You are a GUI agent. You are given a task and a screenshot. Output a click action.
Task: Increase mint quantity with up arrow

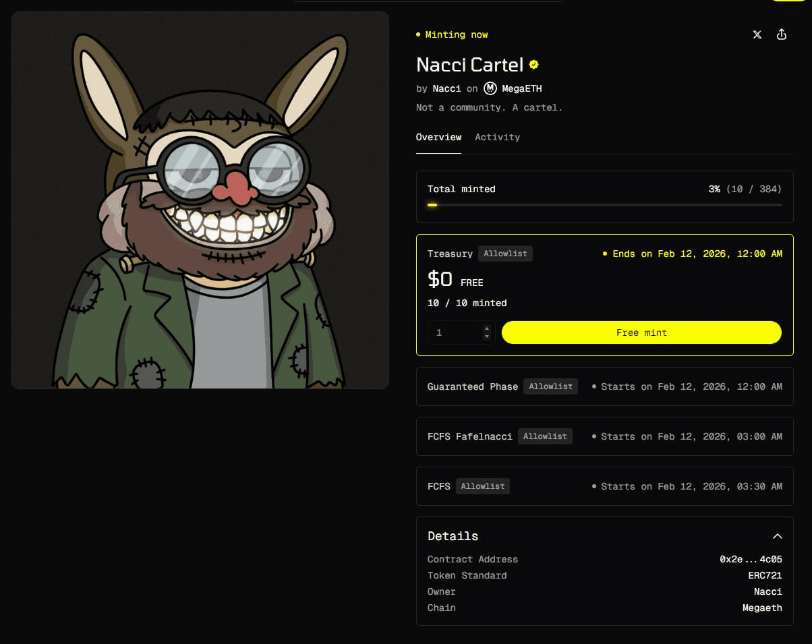(x=487, y=328)
